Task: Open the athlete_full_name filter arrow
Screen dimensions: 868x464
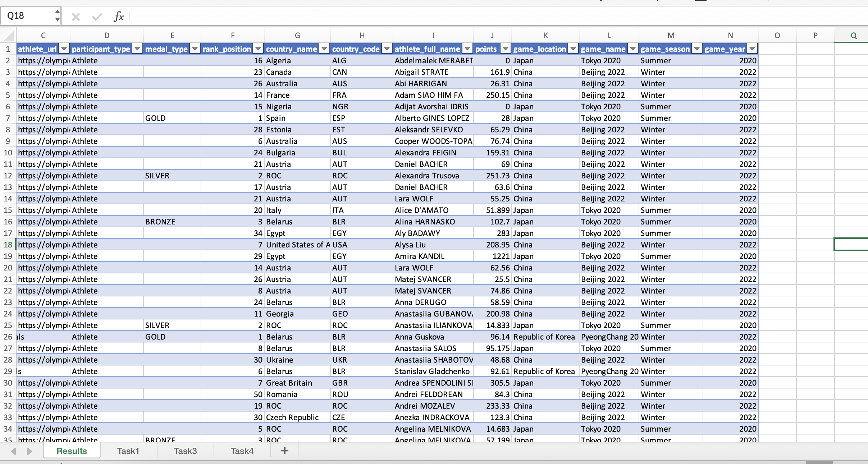Action: click(x=467, y=49)
